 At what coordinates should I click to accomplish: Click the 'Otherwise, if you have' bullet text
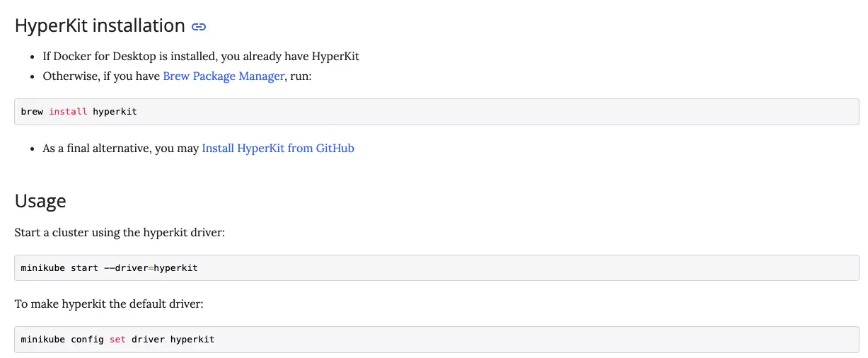(101, 76)
